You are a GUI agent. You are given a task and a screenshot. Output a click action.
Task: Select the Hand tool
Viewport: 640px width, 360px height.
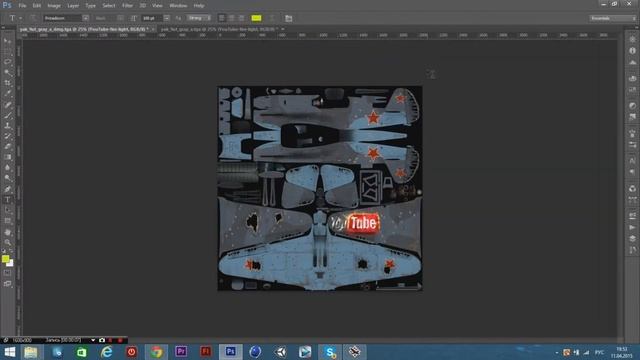(7, 232)
